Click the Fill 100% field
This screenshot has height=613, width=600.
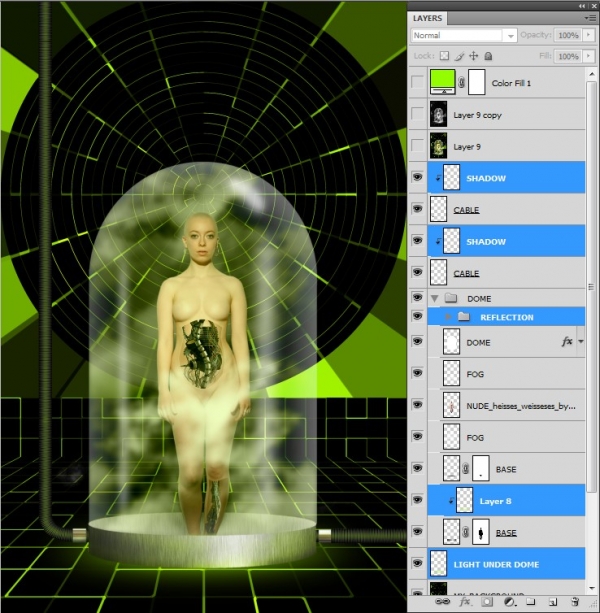click(568, 56)
